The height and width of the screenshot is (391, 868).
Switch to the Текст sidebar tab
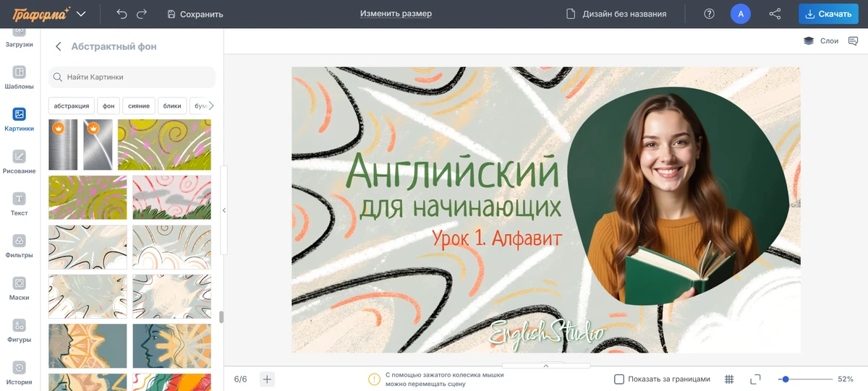coord(20,203)
